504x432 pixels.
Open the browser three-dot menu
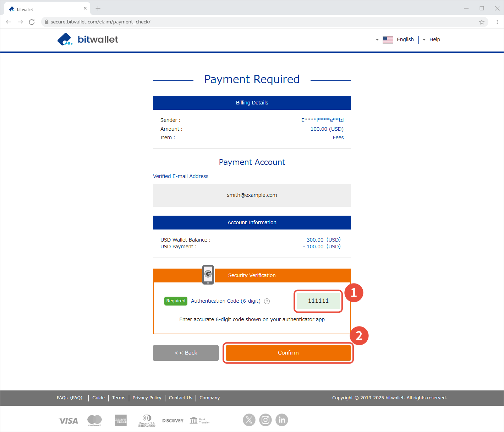click(497, 22)
